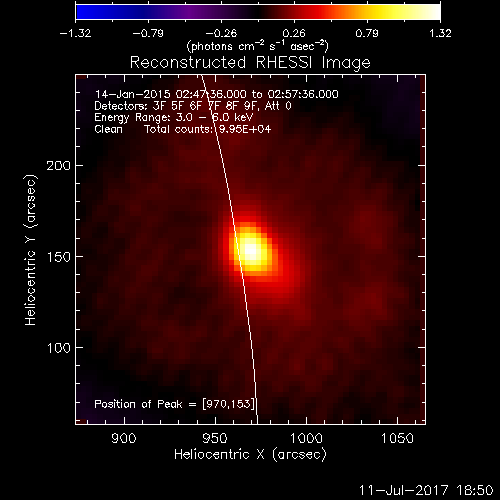Click the colorbar value '-1.32'
Screen dimensions: 500x500
tap(75, 33)
